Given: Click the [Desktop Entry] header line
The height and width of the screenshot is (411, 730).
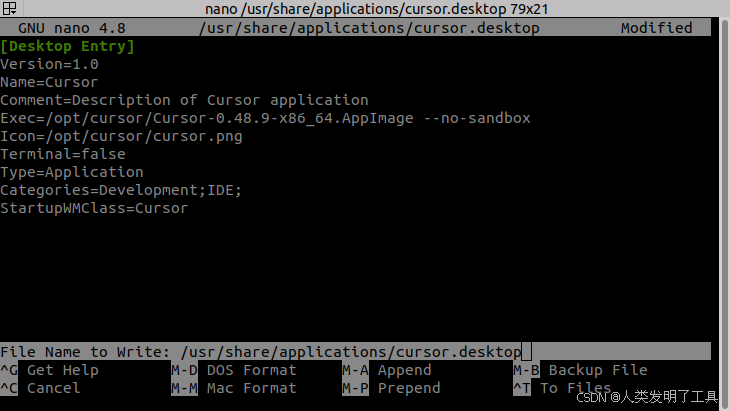Looking at the screenshot, I should [x=68, y=46].
